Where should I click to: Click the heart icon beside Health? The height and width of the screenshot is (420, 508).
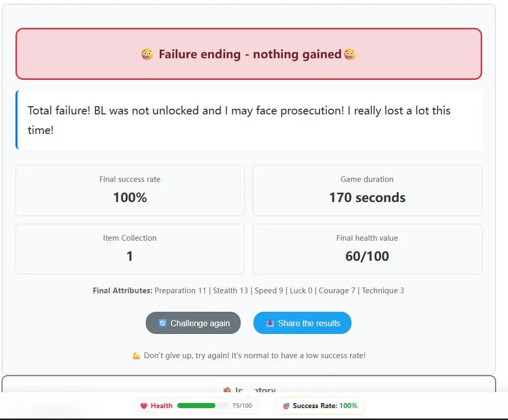coord(144,406)
